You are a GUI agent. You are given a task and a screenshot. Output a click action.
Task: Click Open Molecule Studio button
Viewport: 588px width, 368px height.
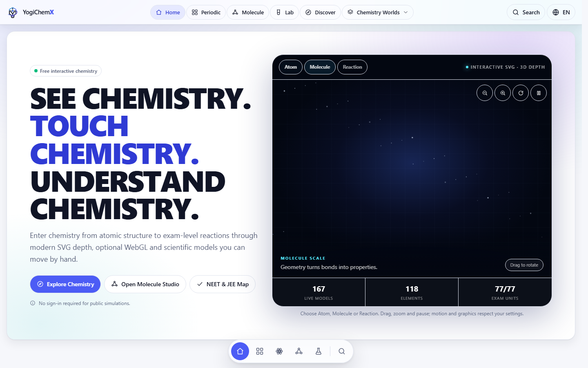(x=145, y=284)
